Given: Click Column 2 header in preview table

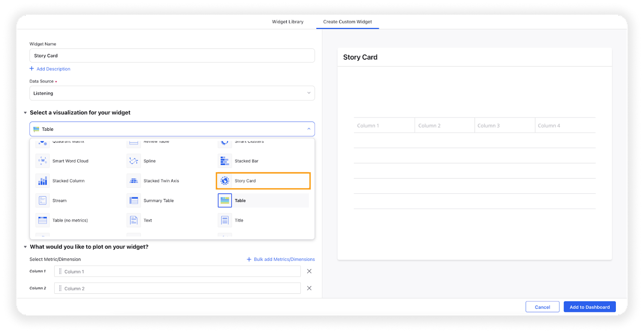Looking at the screenshot, I should (429, 126).
